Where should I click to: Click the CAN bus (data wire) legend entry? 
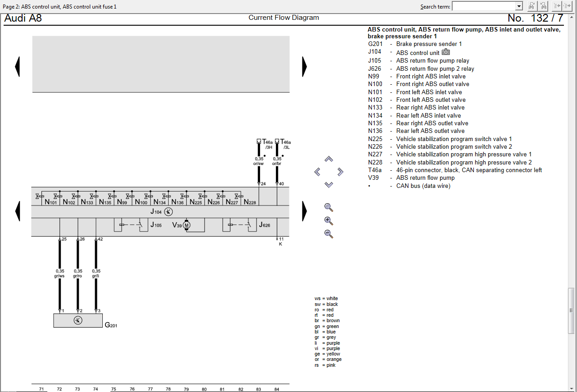pos(409,186)
